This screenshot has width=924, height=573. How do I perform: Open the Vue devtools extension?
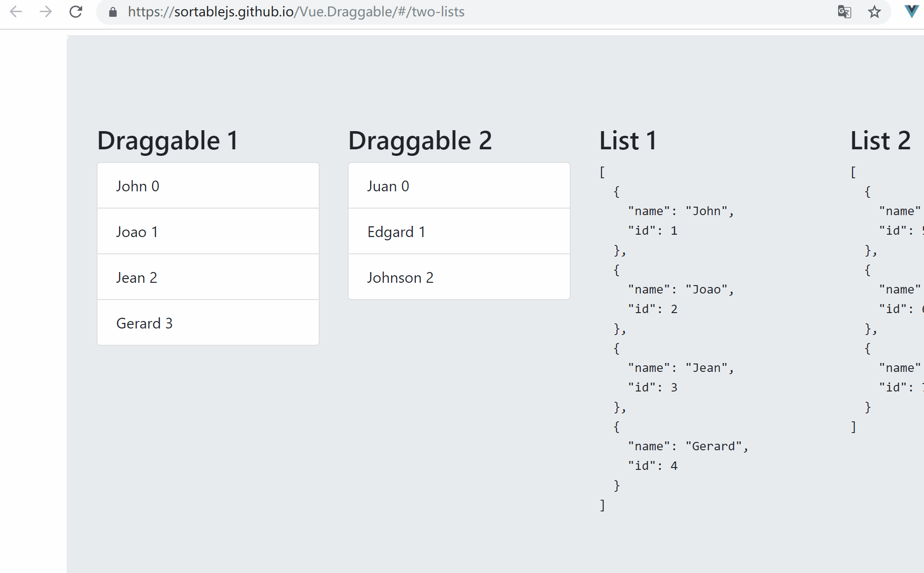910,11
